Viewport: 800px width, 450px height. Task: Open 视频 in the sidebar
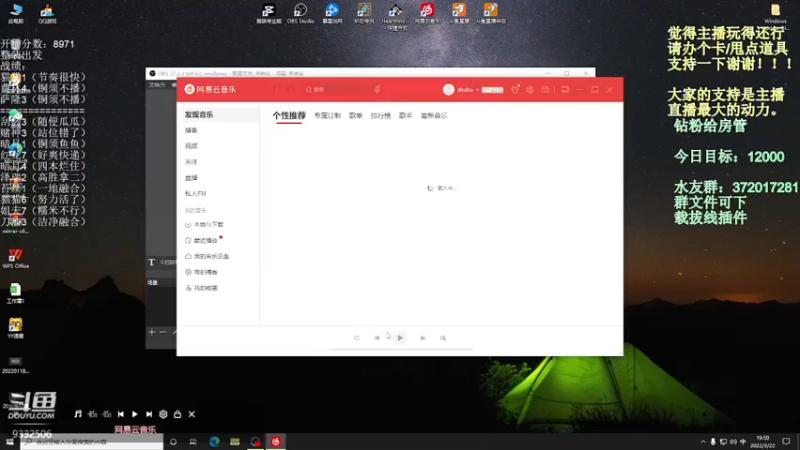(191, 146)
